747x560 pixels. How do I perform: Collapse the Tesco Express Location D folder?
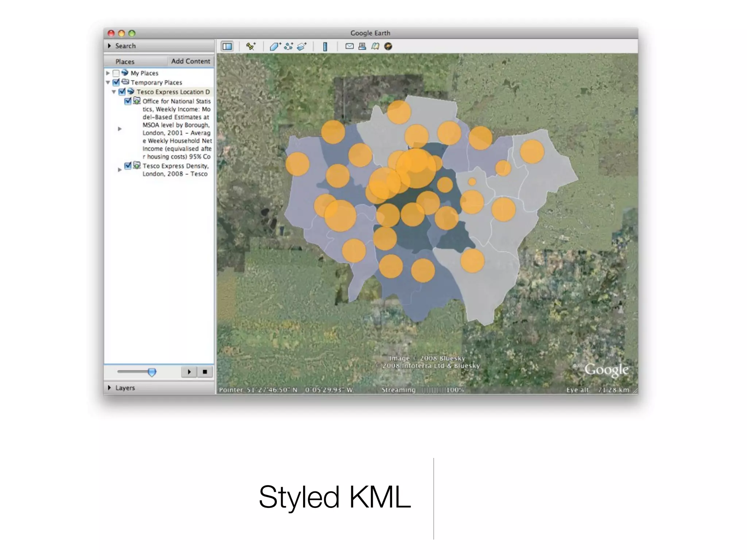click(x=114, y=92)
